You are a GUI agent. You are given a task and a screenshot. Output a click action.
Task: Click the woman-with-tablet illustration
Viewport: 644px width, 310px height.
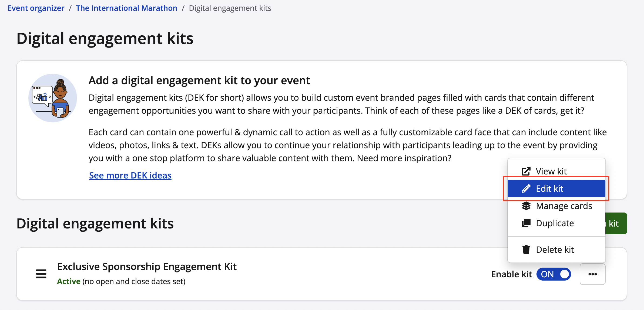point(53,98)
